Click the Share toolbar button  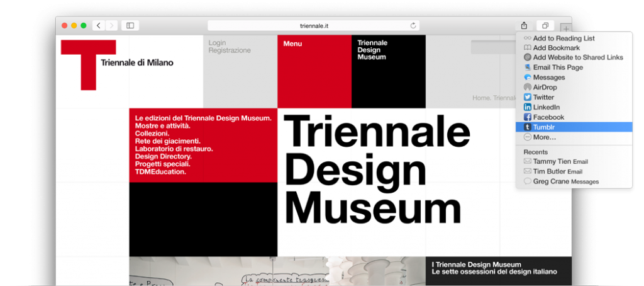click(524, 26)
